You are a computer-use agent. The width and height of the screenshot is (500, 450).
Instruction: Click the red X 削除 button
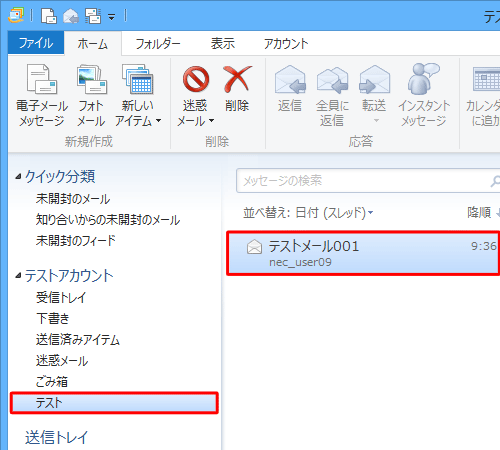click(x=237, y=89)
